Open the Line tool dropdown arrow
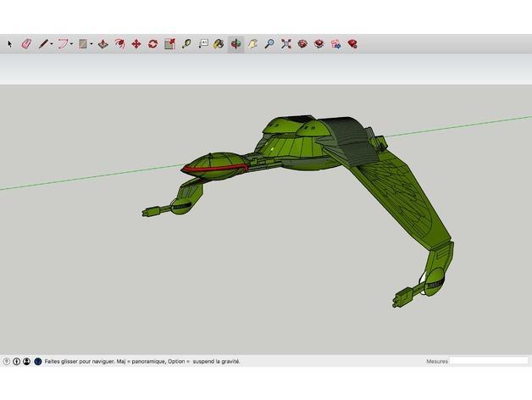Image resolution: width=532 pixels, height=400 pixels. point(51,44)
